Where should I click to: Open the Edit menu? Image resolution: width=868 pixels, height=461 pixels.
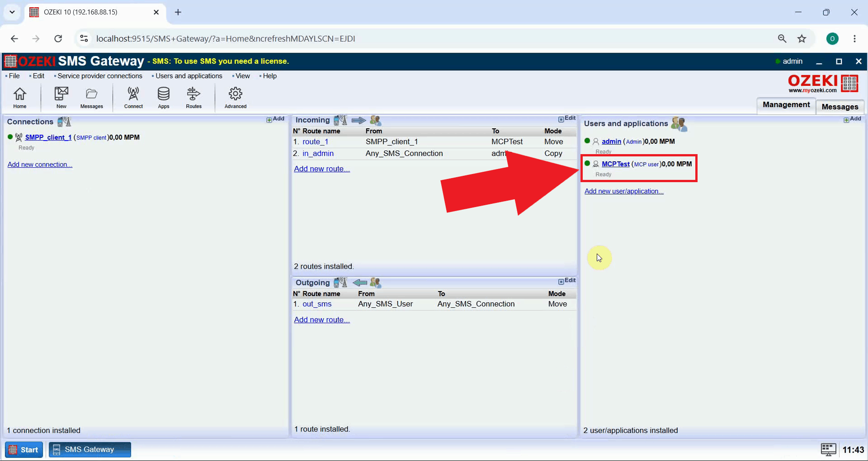38,76
